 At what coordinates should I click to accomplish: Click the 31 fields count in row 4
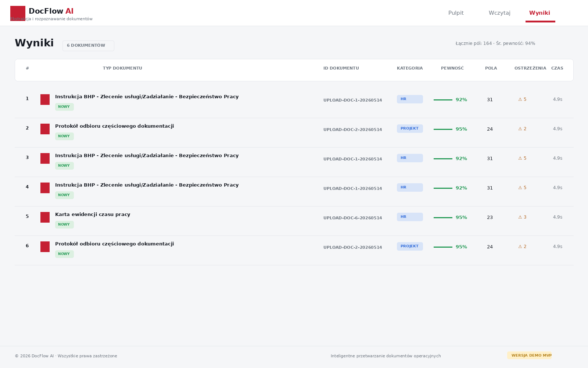click(490, 188)
